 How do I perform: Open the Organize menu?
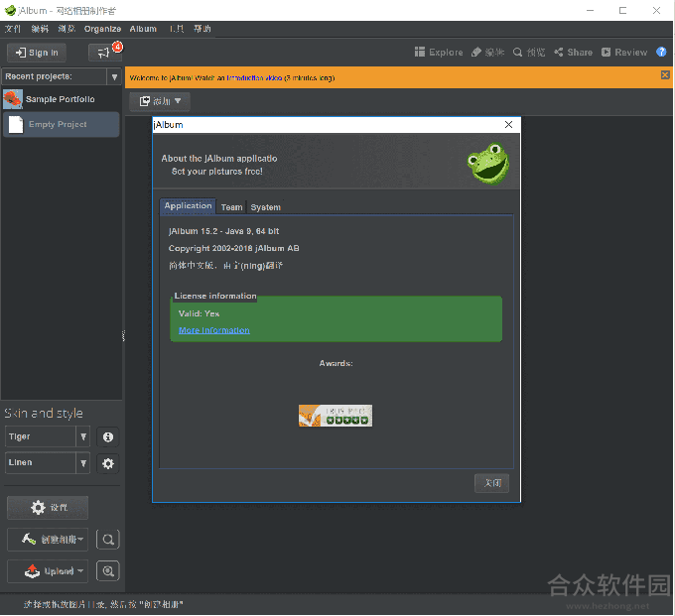coord(102,29)
